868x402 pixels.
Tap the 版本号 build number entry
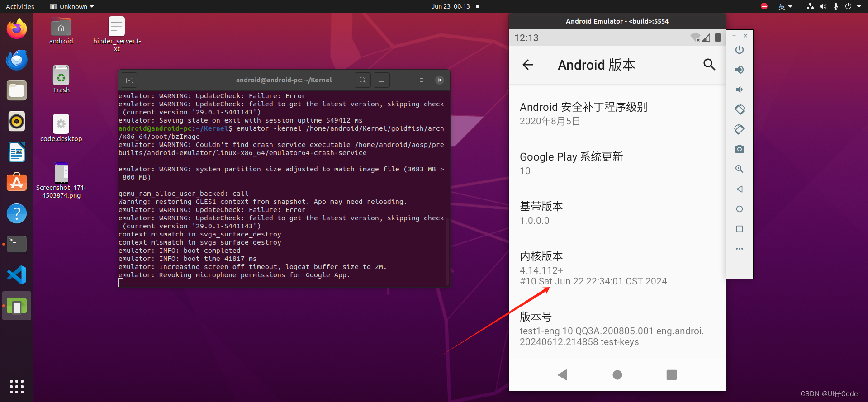click(x=617, y=329)
